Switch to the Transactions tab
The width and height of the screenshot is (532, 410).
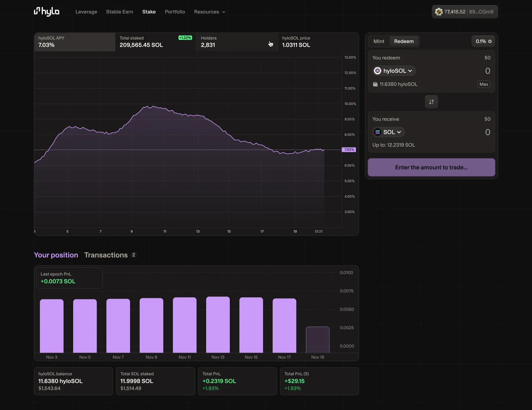[x=106, y=255]
